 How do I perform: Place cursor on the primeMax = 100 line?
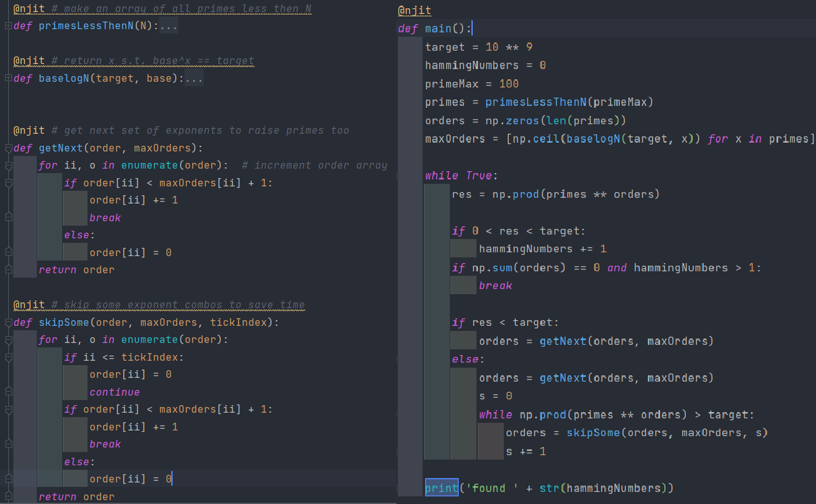click(x=471, y=84)
